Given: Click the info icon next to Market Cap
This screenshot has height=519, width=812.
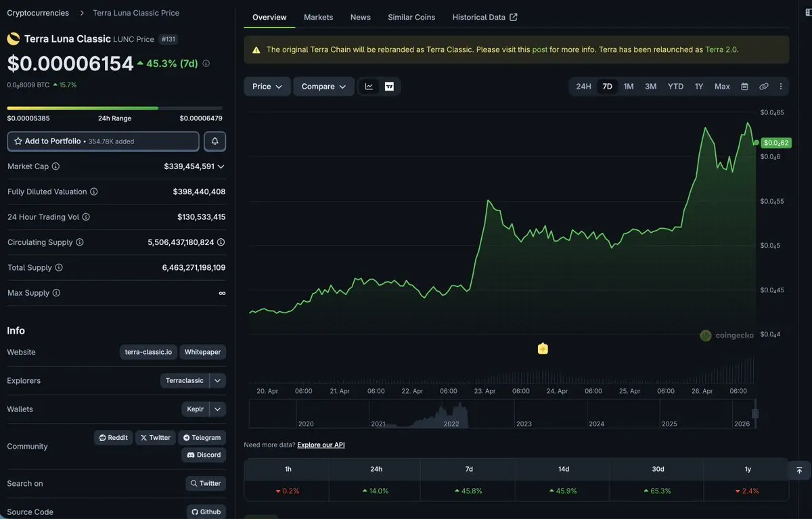Looking at the screenshot, I should pyautogui.click(x=55, y=166).
